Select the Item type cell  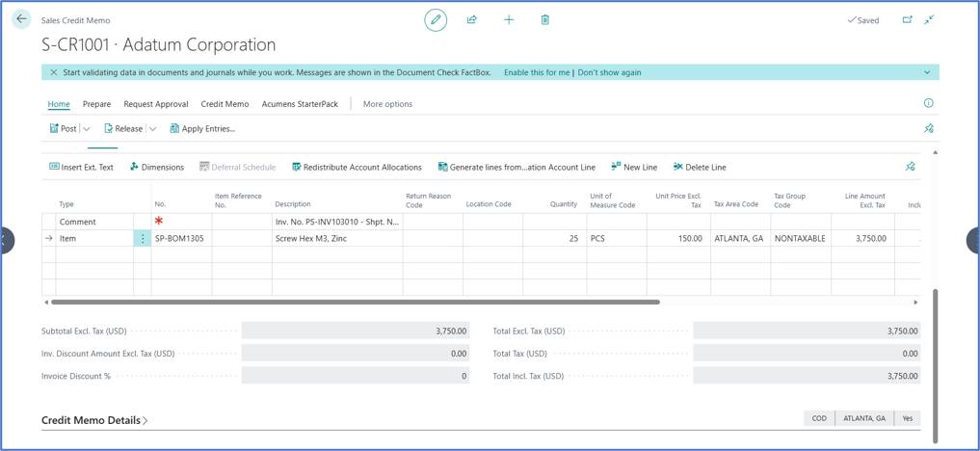point(94,239)
